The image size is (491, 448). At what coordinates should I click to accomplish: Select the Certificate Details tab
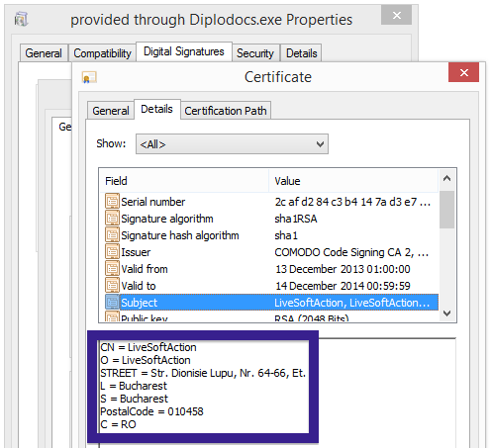(156, 109)
